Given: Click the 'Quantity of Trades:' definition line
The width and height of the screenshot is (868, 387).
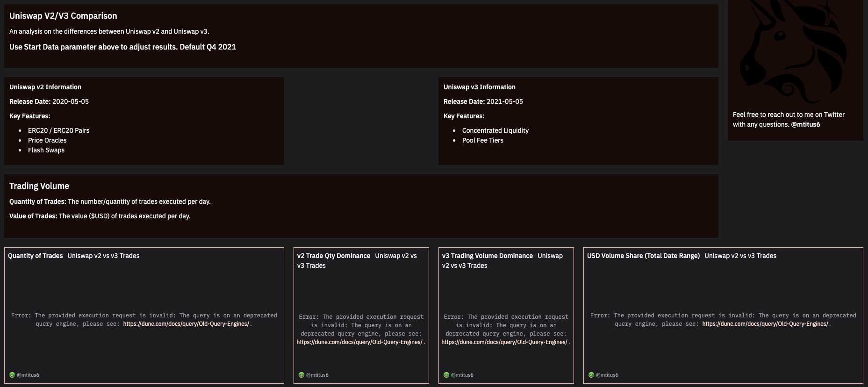Looking at the screenshot, I should coord(110,201).
